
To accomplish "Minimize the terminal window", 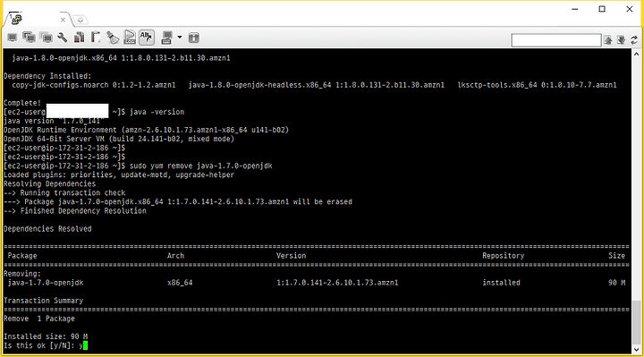I will [575, 9].
